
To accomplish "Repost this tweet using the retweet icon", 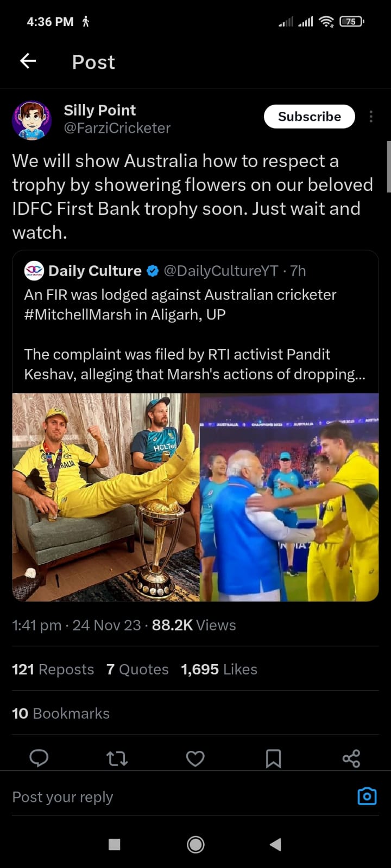I will (117, 758).
